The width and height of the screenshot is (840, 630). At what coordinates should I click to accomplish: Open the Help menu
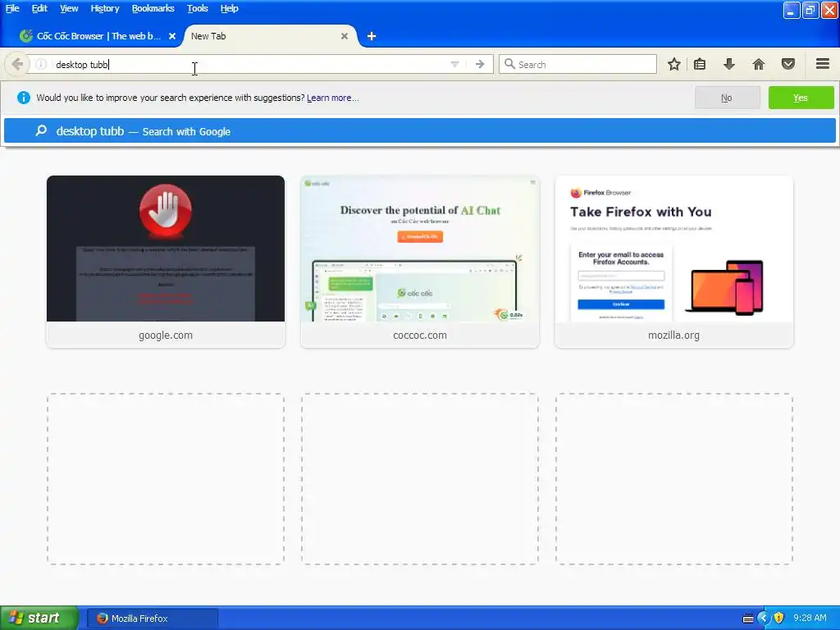point(230,8)
